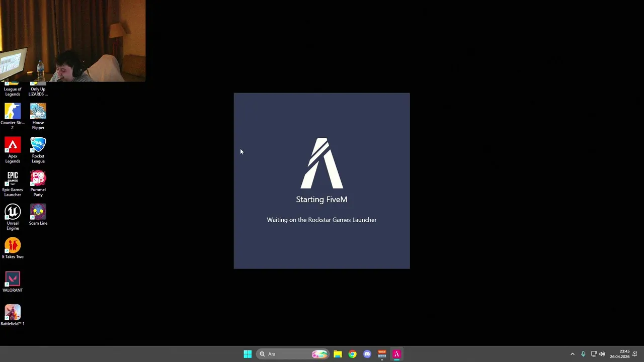Viewport: 644px width, 362px height.
Task: Click the microphone tray icon
Action: (x=583, y=354)
